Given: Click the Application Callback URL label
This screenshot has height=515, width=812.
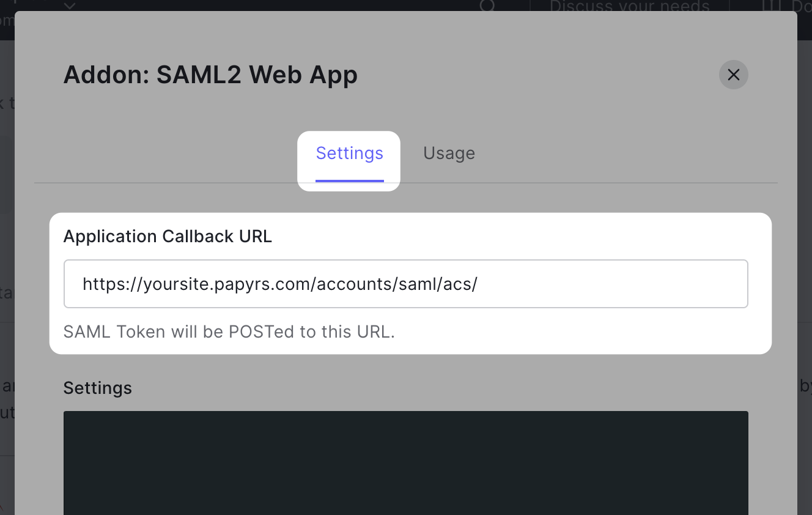Looking at the screenshot, I should click(x=168, y=237).
